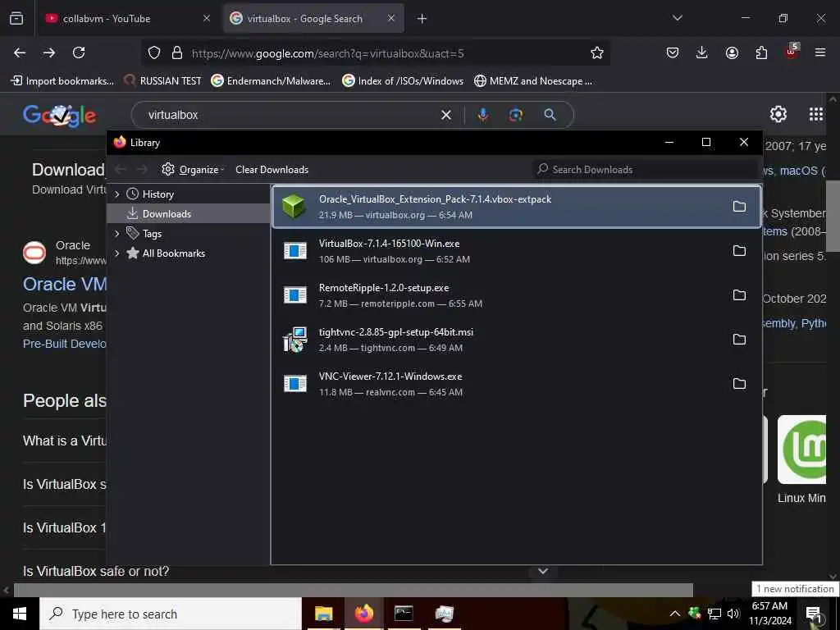
Task: Click Google search magnifier button
Action: [550, 115]
